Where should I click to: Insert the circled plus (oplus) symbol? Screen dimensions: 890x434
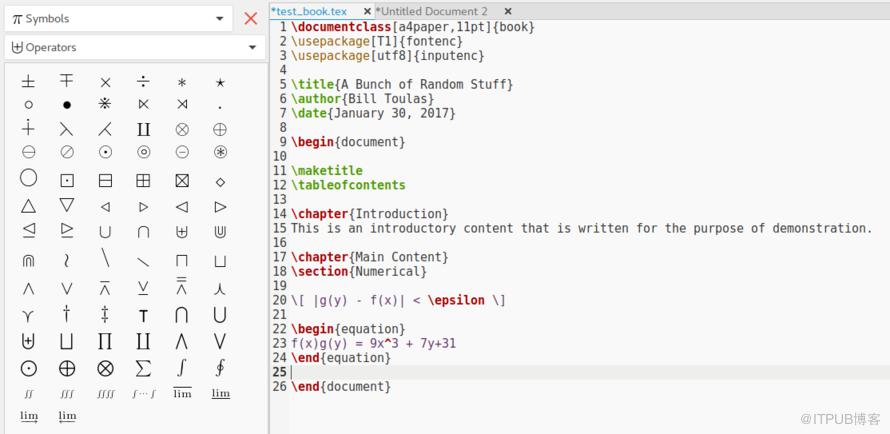click(x=220, y=129)
